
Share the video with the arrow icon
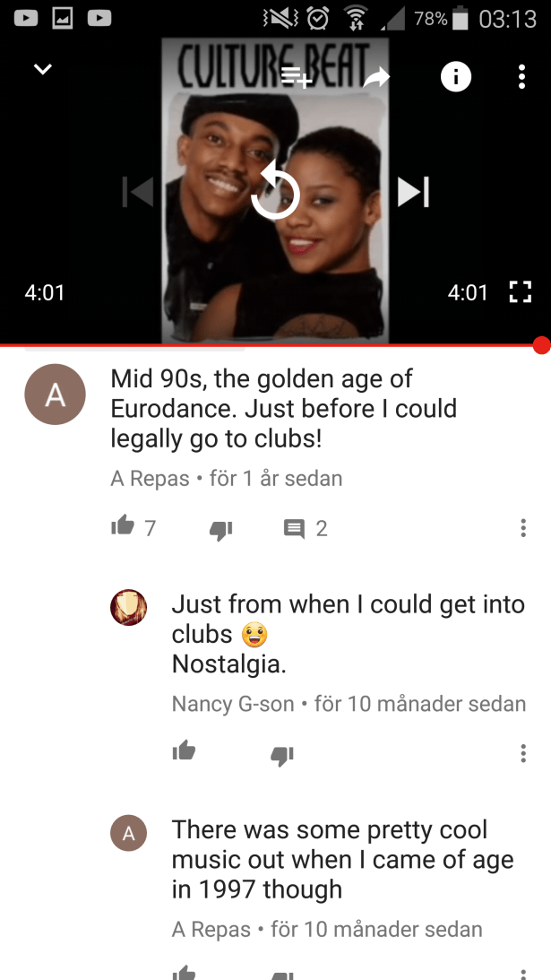pos(376,77)
